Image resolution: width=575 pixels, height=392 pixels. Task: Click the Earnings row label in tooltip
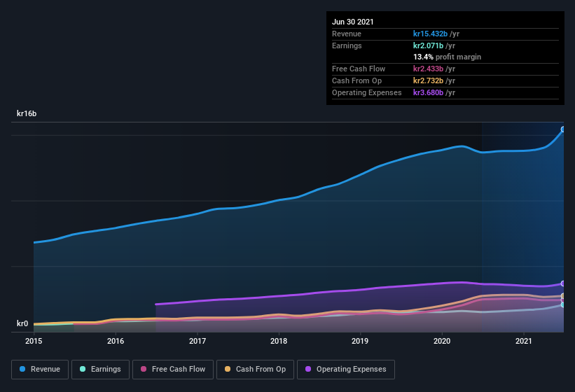347,45
